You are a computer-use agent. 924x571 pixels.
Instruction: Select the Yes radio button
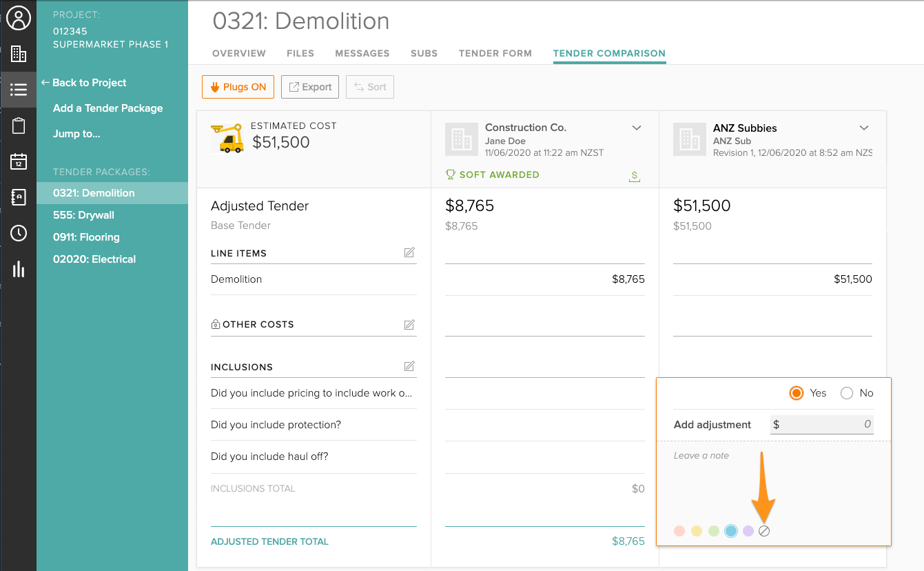click(796, 393)
